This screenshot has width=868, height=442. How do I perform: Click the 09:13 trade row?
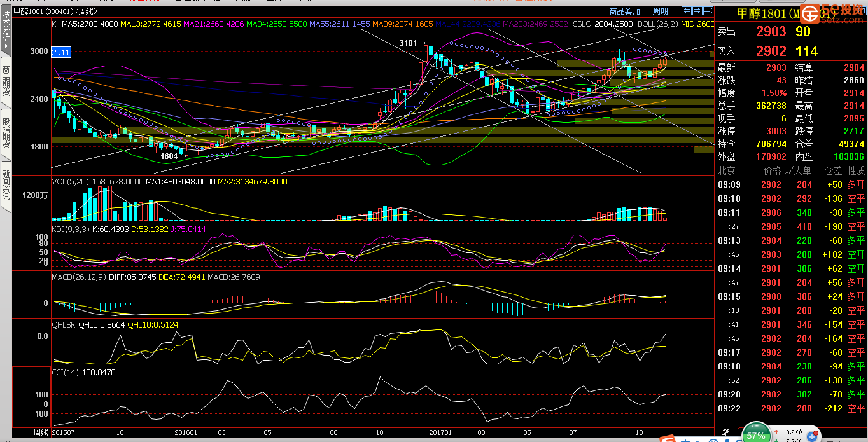(x=791, y=240)
